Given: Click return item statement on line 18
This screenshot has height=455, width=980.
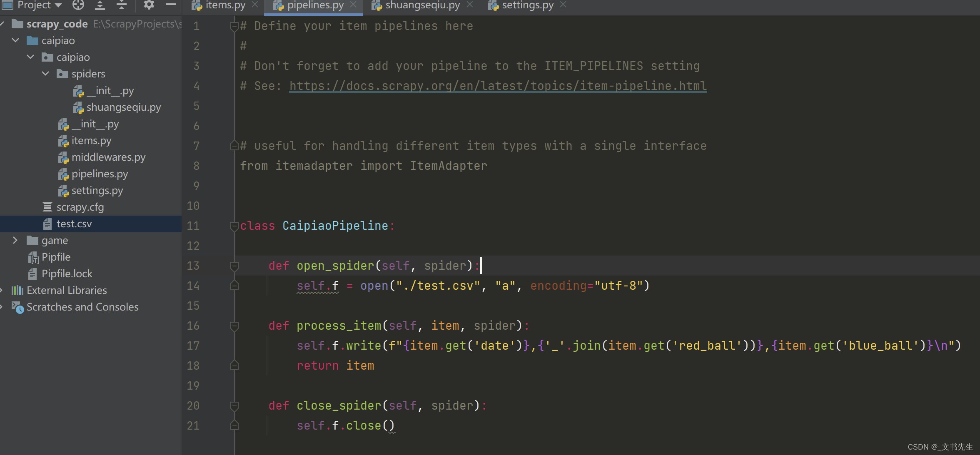Looking at the screenshot, I should click(335, 365).
